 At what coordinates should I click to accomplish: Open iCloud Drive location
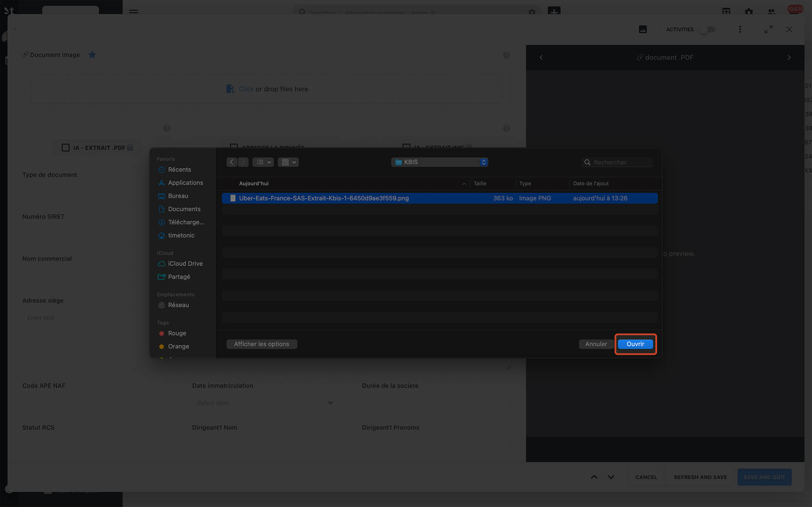click(x=185, y=264)
